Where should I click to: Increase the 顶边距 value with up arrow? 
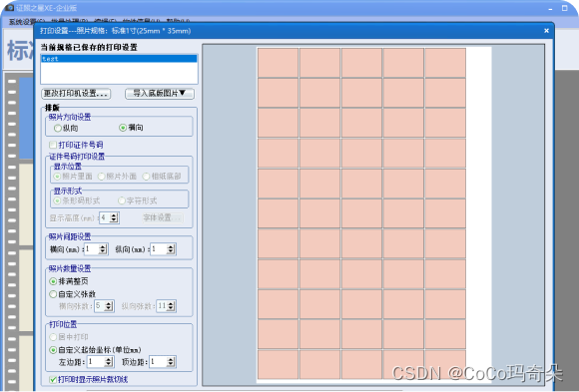tap(171, 359)
